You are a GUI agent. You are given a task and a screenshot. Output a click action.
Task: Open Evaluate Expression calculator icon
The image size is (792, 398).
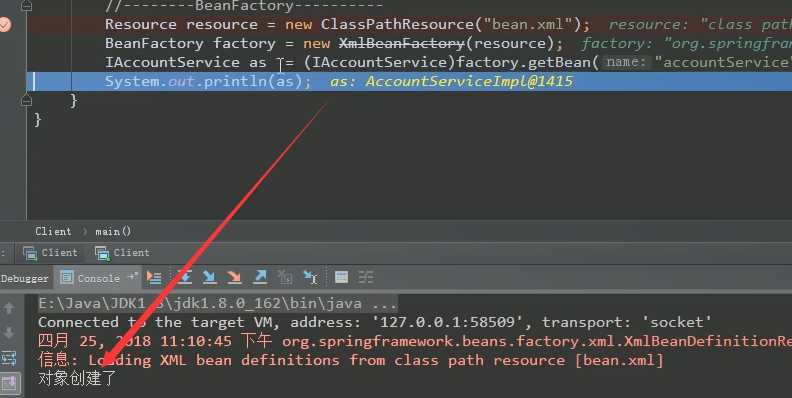[x=341, y=277]
